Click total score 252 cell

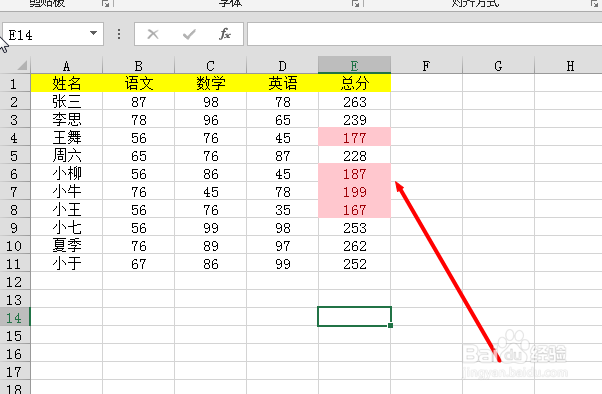[354, 264]
